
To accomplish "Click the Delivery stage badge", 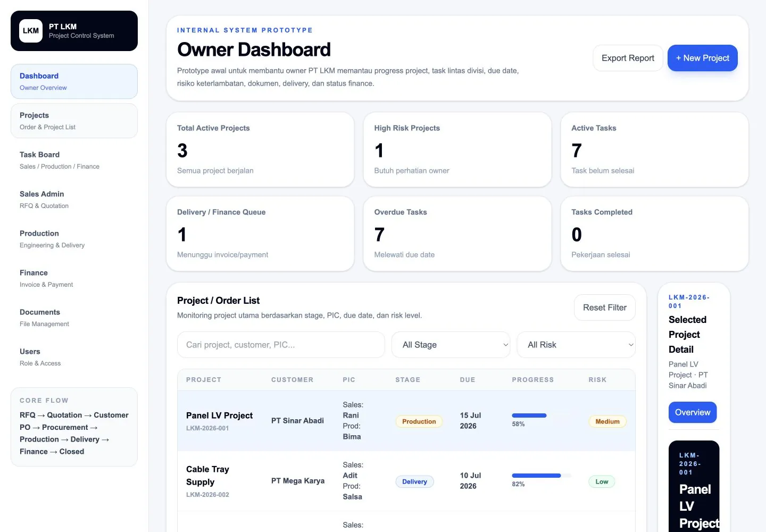I will point(414,481).
